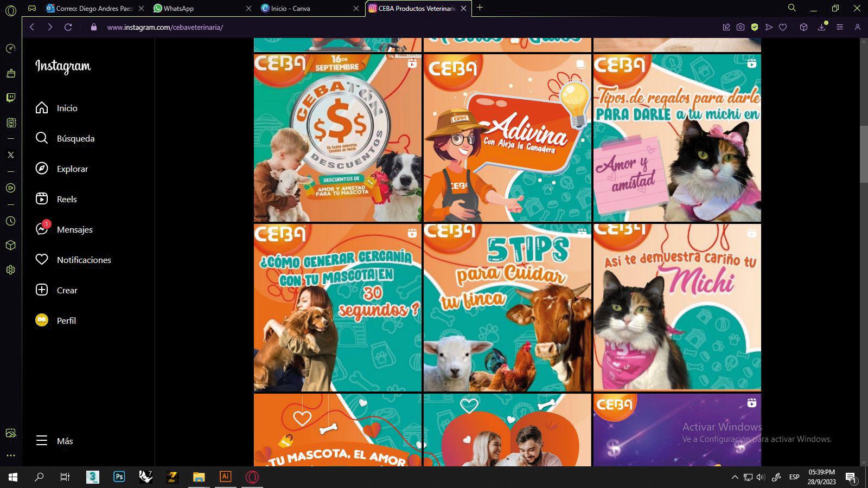Open the Adivina con Aleja la Ganadera post
The width and height of the screenshot is (868, 488).
click(x=507, y=138)
